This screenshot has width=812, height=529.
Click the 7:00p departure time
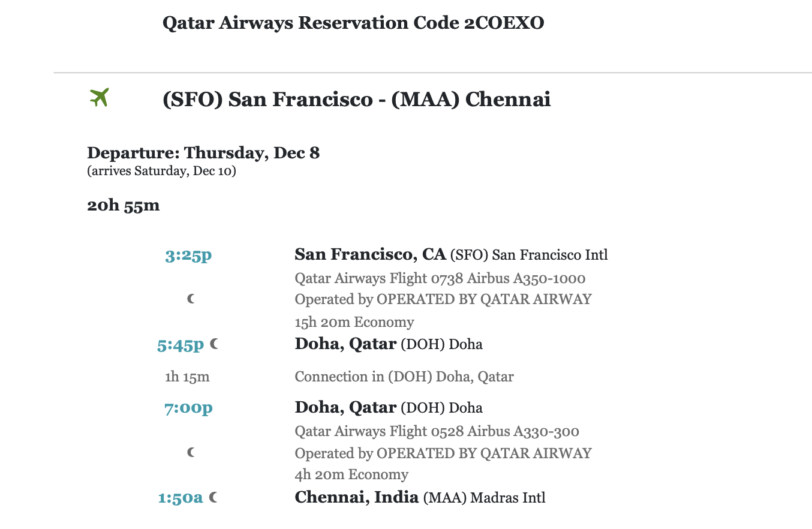[188, 408]
